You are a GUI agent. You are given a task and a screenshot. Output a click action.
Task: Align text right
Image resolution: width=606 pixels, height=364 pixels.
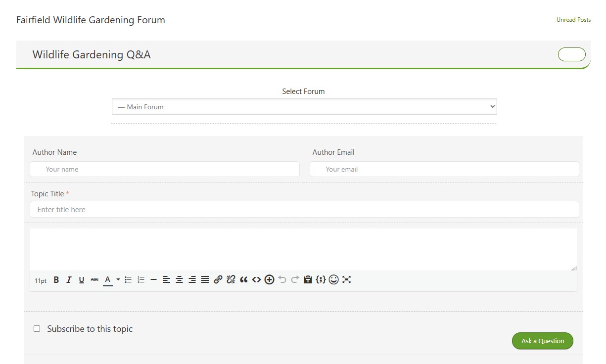(x=192, y=280)
